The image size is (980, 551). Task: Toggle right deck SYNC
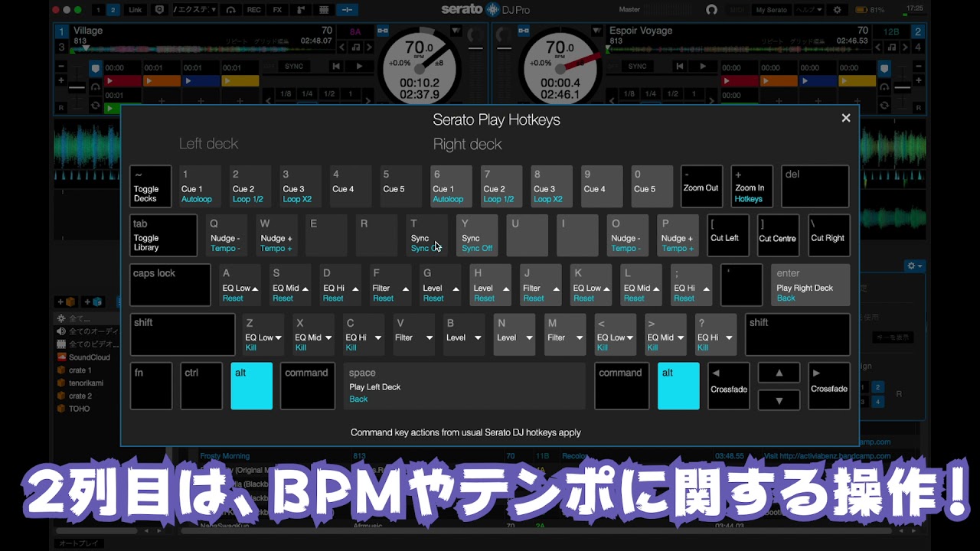click(638, 67)
